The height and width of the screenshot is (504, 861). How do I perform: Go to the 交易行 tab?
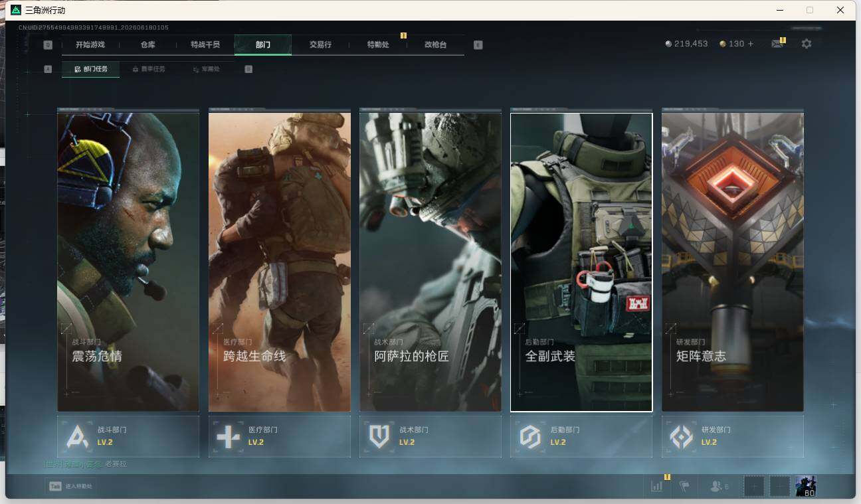(320, 44)
